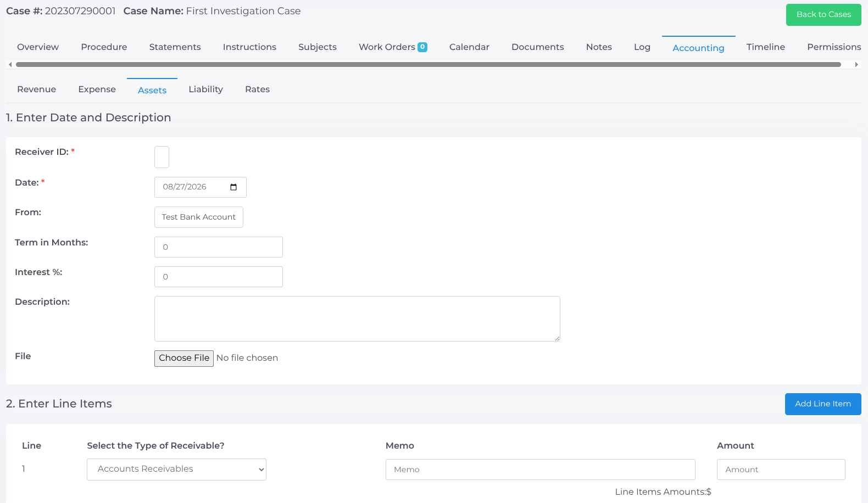Click into the Description text area
The height and width of the screenshot is (503, 868).
click(x=357, y=319)
